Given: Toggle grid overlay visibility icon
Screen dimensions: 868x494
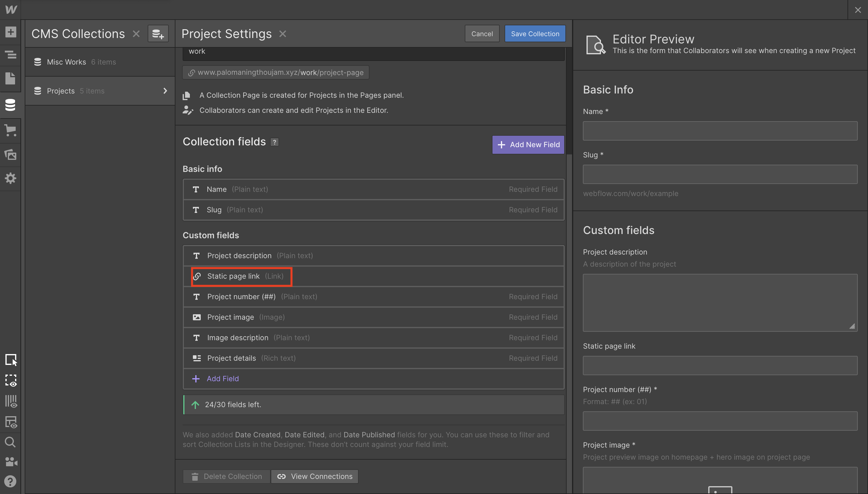Looking at the screenshot, I should pyautogui.click(x=11, y=401).
